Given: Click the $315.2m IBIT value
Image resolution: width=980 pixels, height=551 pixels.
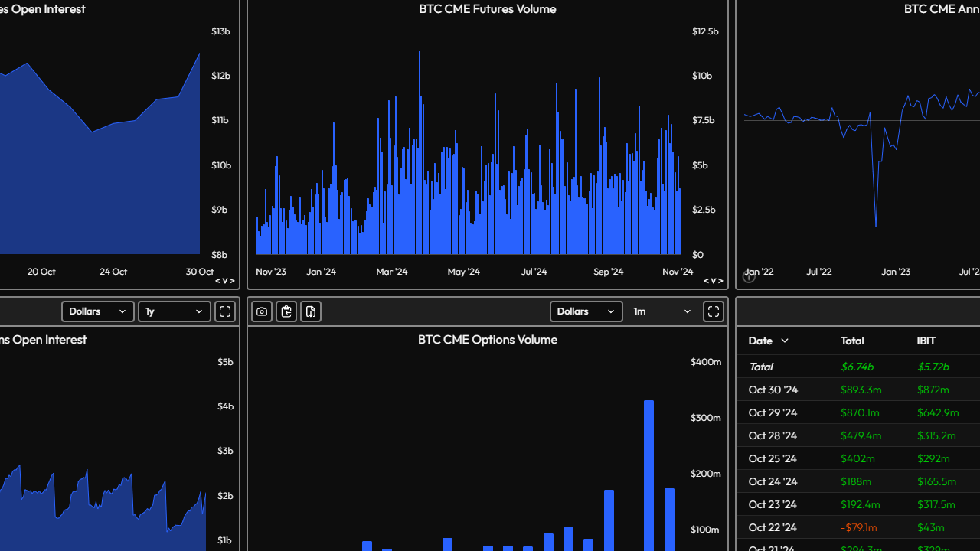Looking at the screenshot, I should coord(936,435).
